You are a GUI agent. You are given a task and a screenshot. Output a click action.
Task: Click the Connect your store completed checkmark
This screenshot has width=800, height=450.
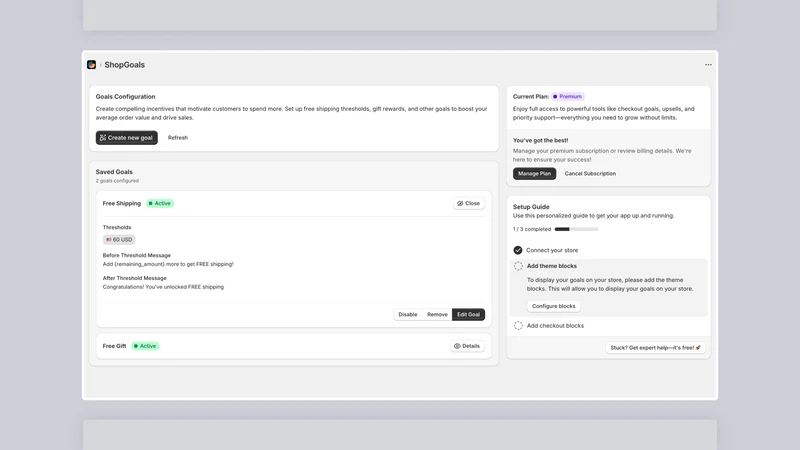pyautogui.click(x=518, y=250)
